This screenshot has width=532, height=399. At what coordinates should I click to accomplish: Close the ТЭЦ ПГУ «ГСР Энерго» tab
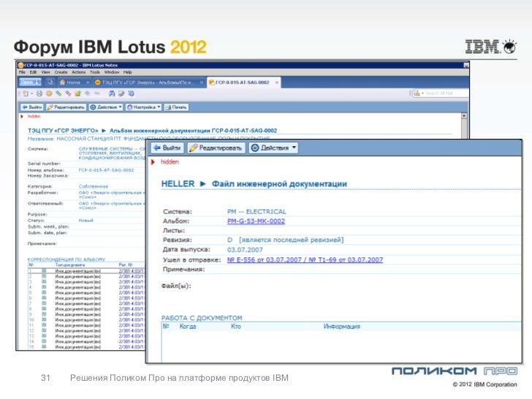(x=201, y=82)
